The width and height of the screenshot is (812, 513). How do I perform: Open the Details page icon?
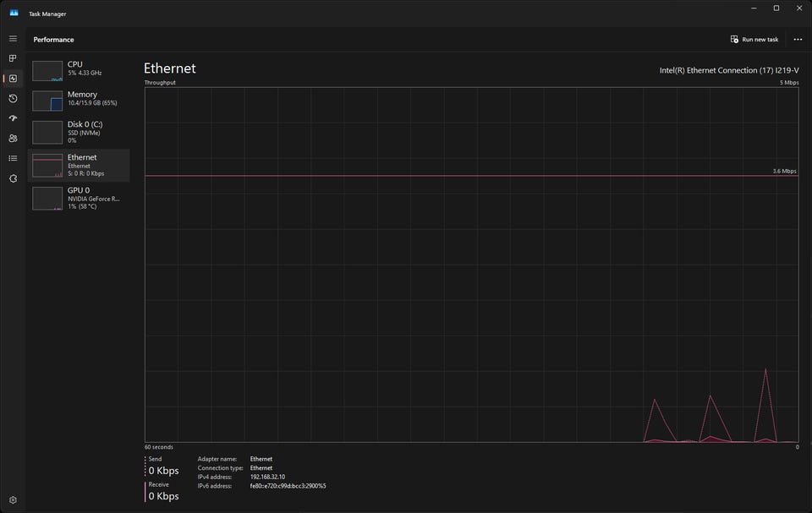(x=13, y=158)
